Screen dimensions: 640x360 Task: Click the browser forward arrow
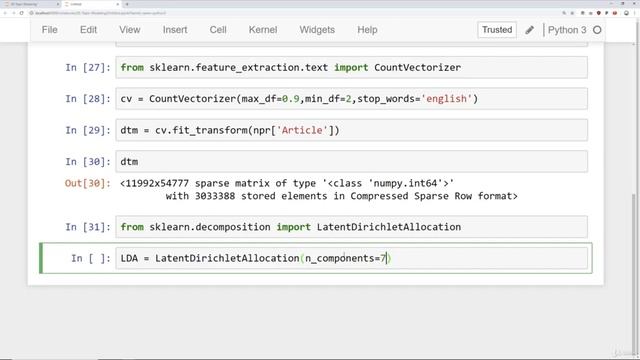coord(13,13)
